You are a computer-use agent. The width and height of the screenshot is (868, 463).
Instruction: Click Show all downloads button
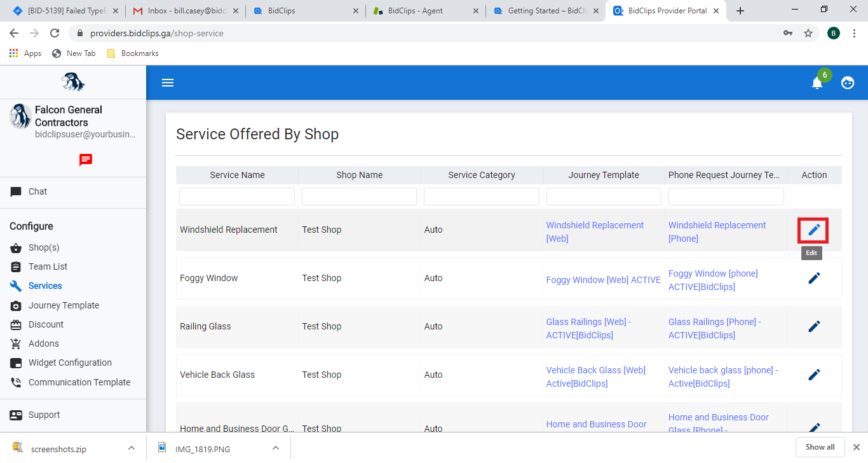click(x=820, y=447)
